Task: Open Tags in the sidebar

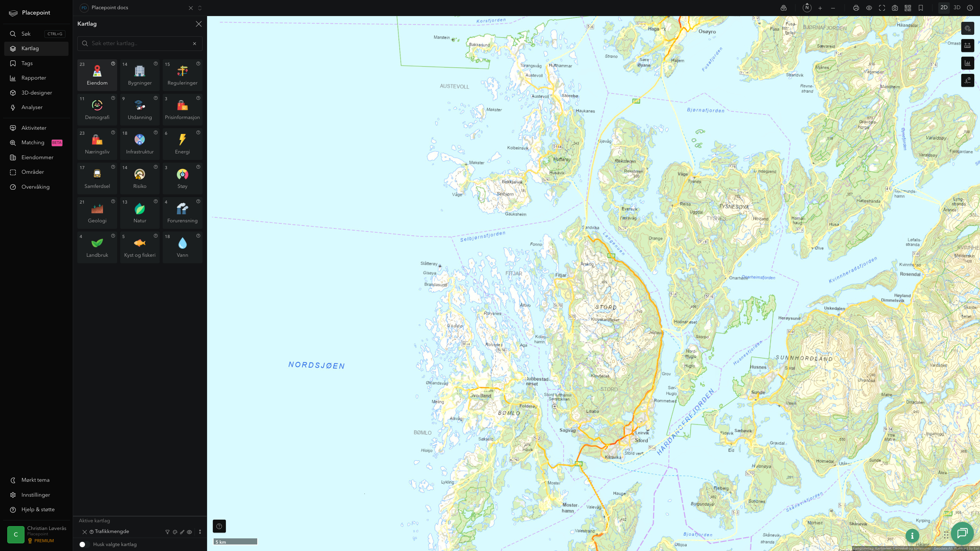Action: (x=36, y=63)
